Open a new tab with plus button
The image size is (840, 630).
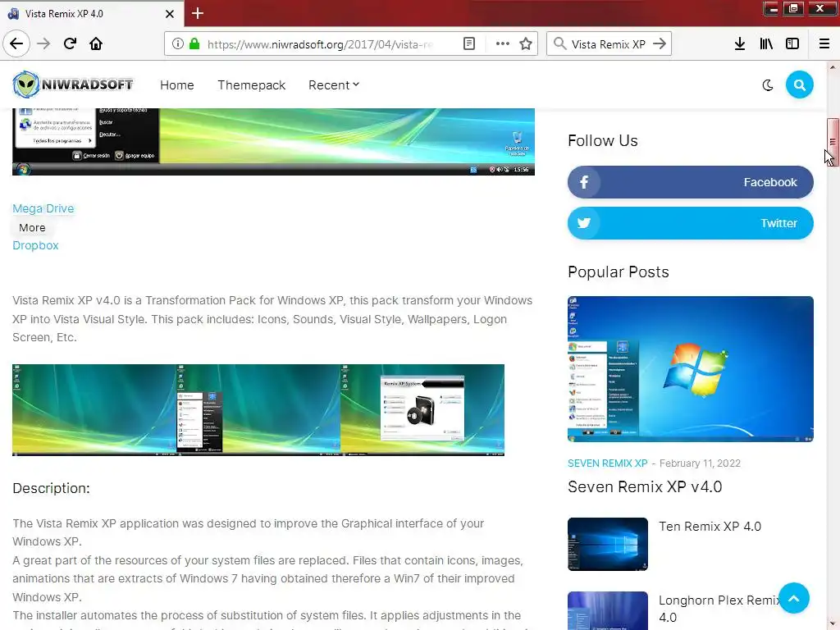point(198,13)
